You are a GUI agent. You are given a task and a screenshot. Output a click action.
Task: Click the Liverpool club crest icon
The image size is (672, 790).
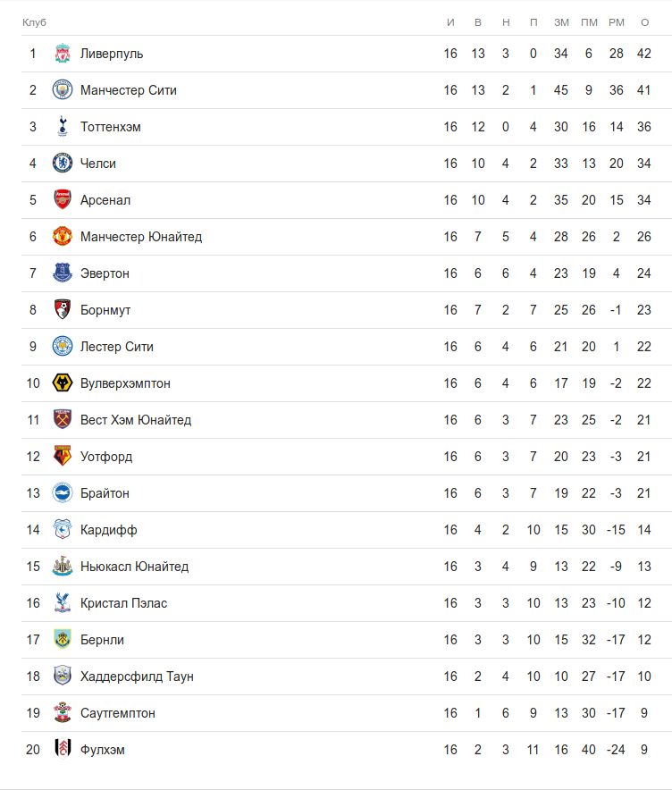62,54
